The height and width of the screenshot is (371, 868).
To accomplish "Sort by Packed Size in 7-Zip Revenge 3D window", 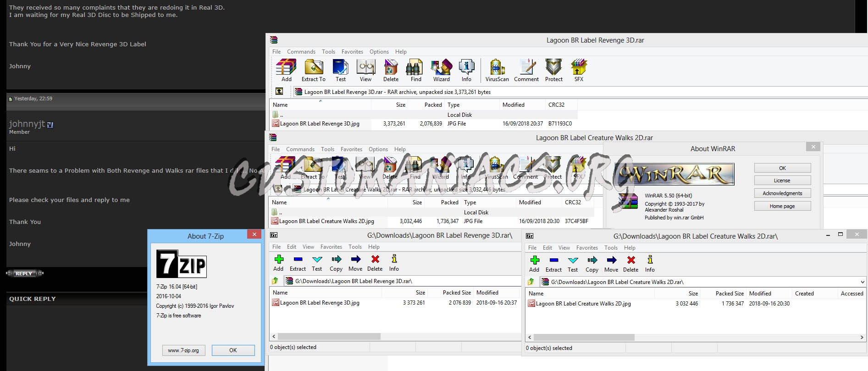I will [451, 293].
